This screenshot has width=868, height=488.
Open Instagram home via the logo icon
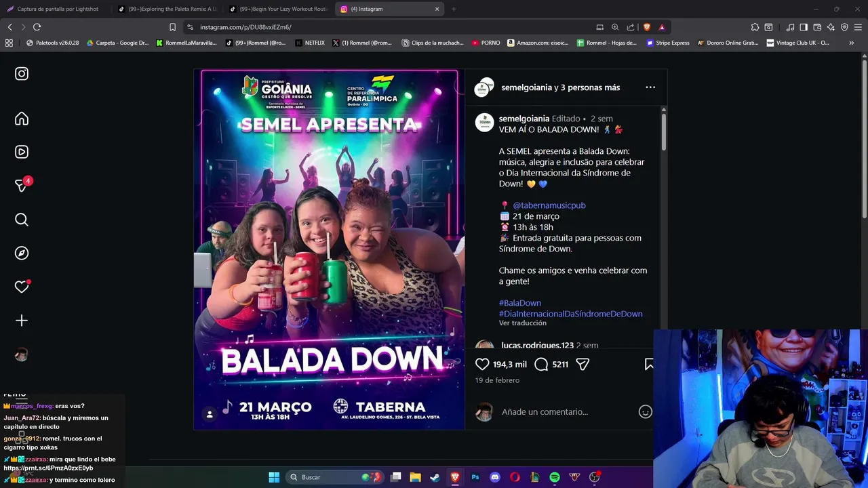(22, 74)
